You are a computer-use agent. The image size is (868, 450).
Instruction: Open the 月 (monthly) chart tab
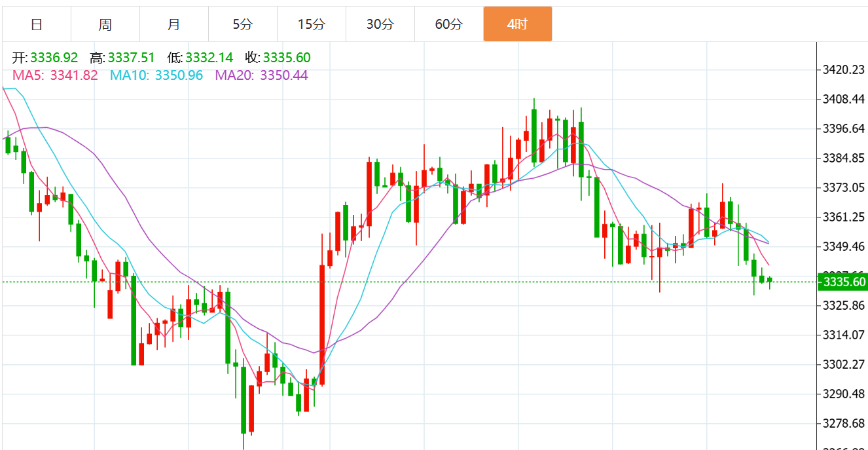pyautogui.click(x=173, y=25)
